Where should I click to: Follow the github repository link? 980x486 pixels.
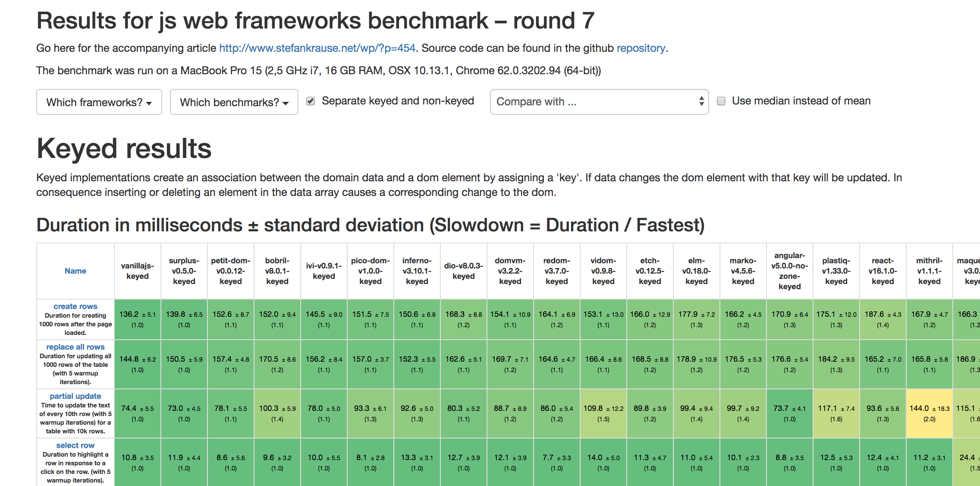click(x=641, y=48)
